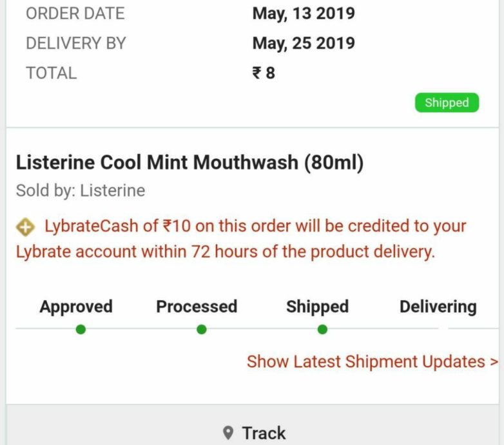Screen dimensions: 504x445
Task: Click the order total ₹ 8 amount
Action: tap(264, 73)
